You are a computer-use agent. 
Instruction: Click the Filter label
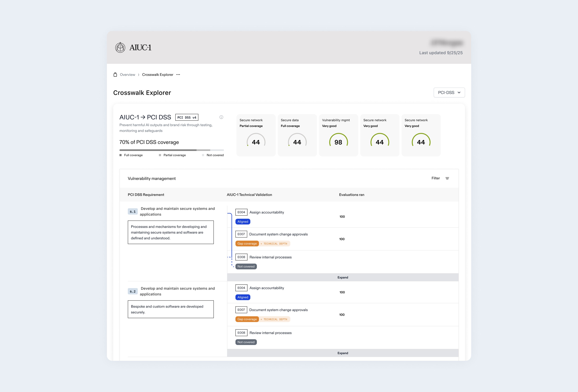pyautogui.click(x=435, y=178)
